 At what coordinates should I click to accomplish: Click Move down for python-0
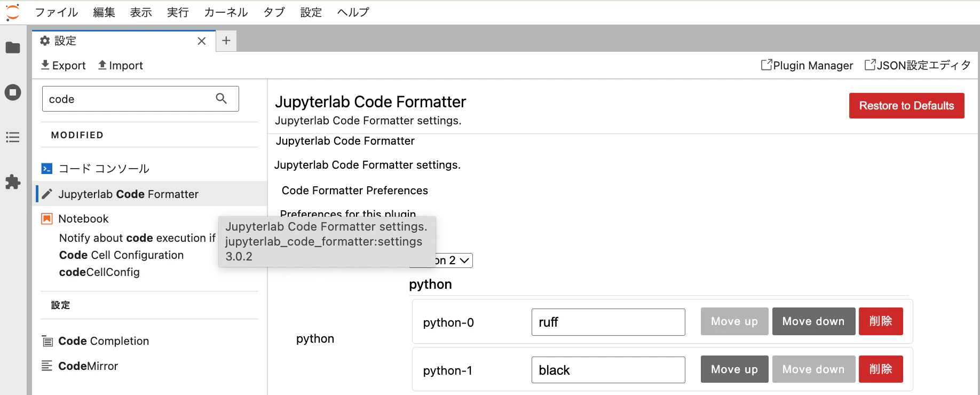813,321
